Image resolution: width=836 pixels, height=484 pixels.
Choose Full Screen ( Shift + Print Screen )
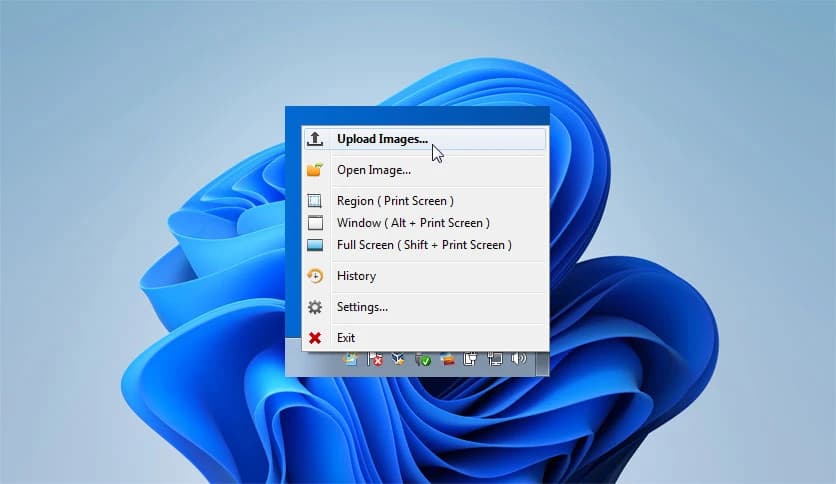click(x=424, y=245)
